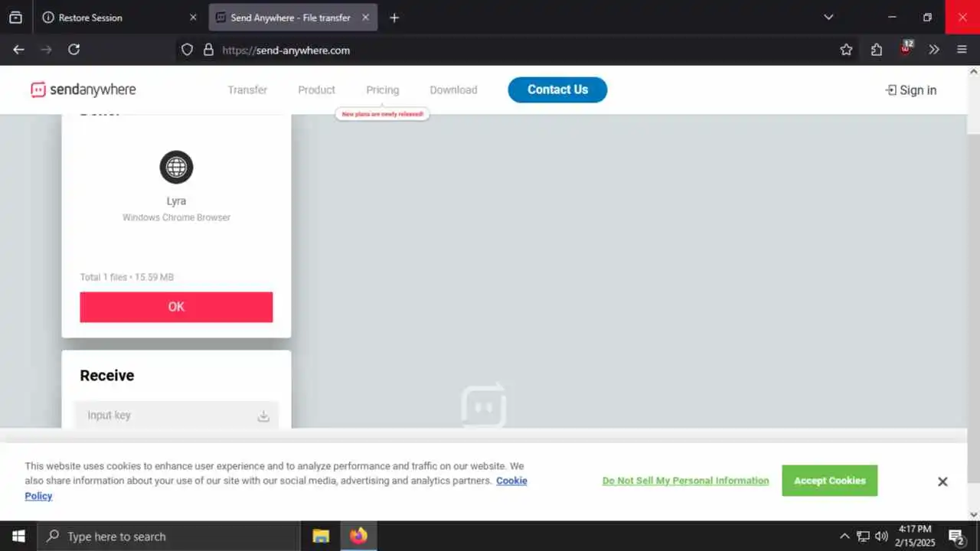Open the Transfer menu item
Screen dimensions: 980x551
point(247,90)
